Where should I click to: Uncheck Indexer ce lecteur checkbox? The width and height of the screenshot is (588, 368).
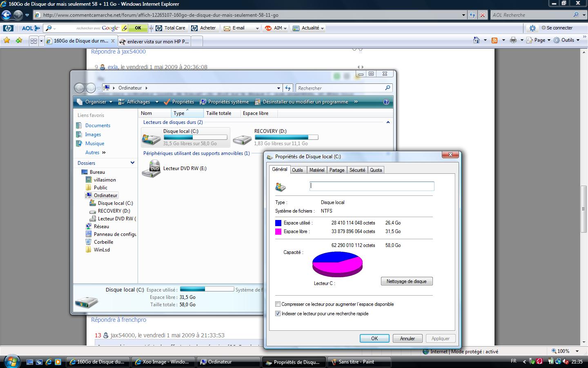[x=278, y=314]
